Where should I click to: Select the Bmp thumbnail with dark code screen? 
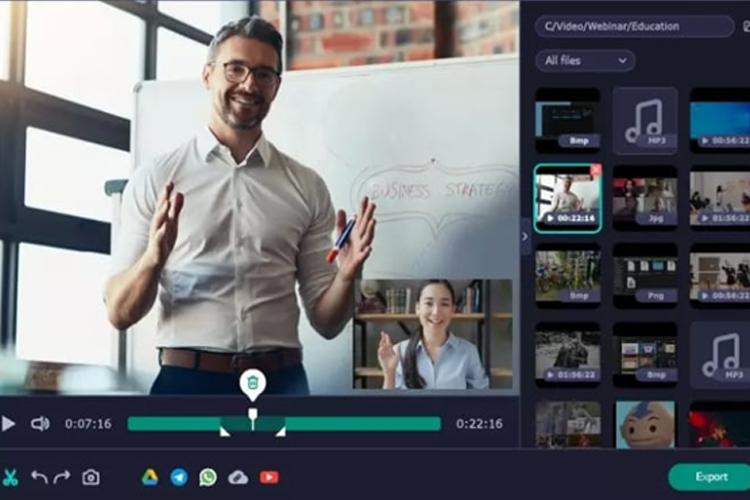click(x=568, y=120)
